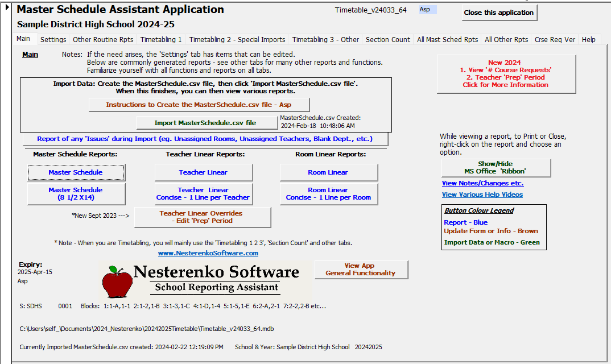This screenshot has height=364, width=611.
Task: Select the Crse Req Ver tab
Action: (555, 40)
